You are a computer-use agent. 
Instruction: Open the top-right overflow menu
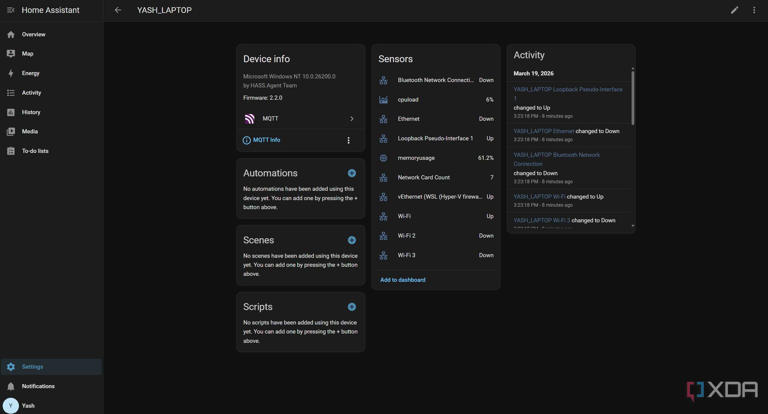point(754,10)
